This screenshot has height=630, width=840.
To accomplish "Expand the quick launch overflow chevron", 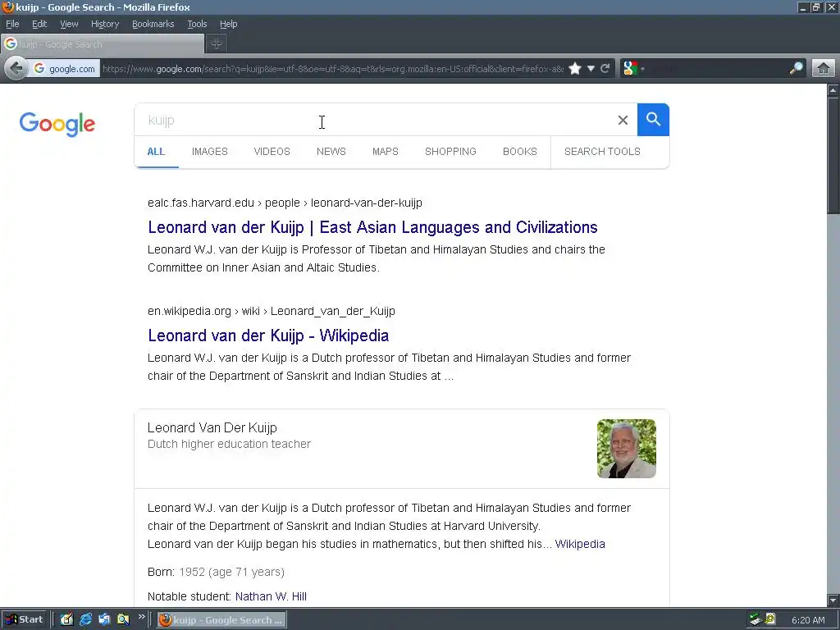I will click(141, 617).
